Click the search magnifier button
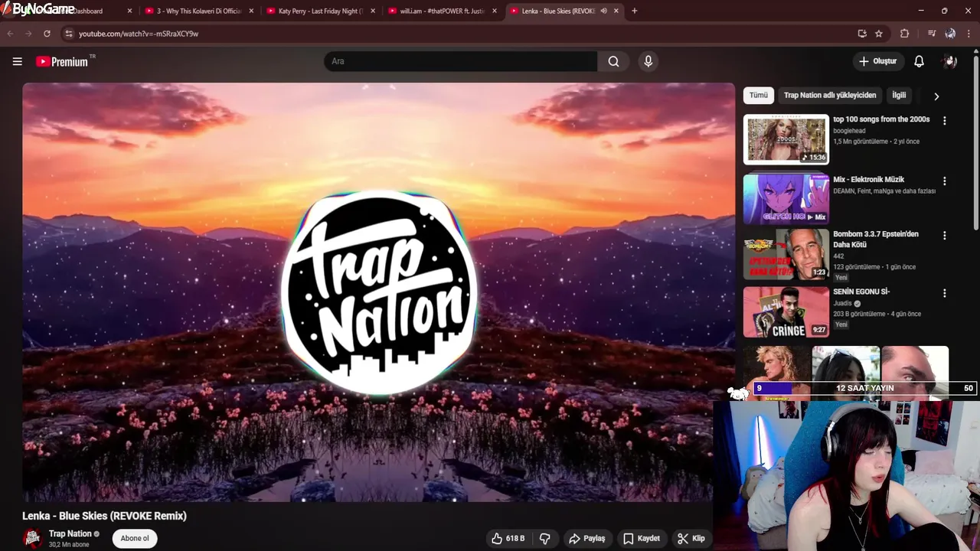This screenshot has width=980, height=551. click(x=613, y=61)
